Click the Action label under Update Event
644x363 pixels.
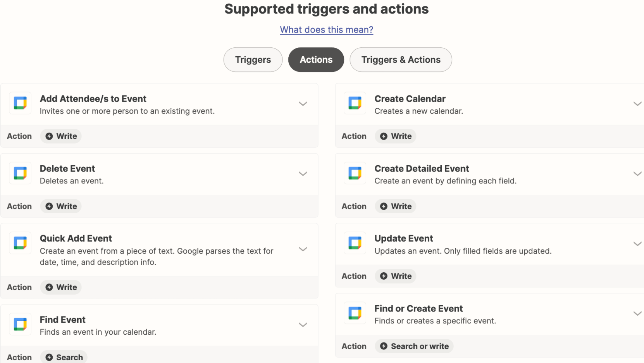click(354, 276)
